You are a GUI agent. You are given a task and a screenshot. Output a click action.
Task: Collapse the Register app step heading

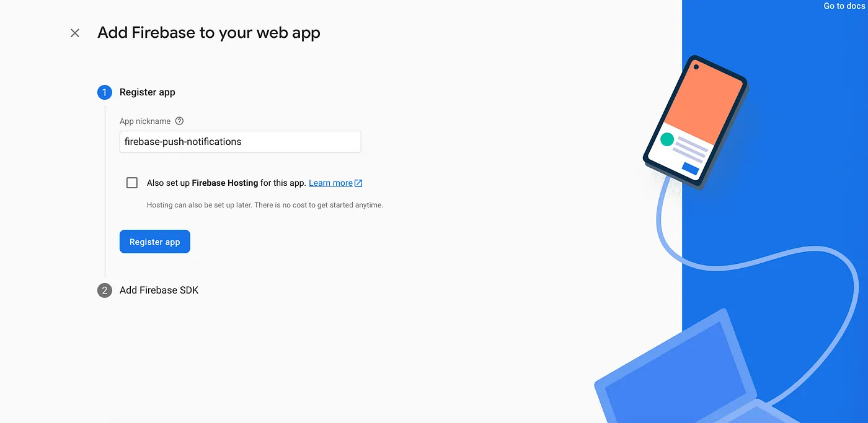pyautogui.click(x=148, y=92)
